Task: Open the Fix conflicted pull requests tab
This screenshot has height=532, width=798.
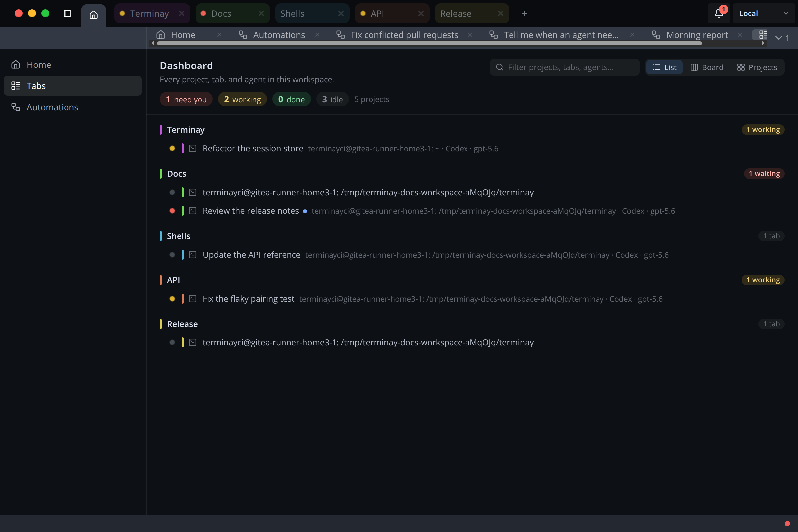Action: 404,35
